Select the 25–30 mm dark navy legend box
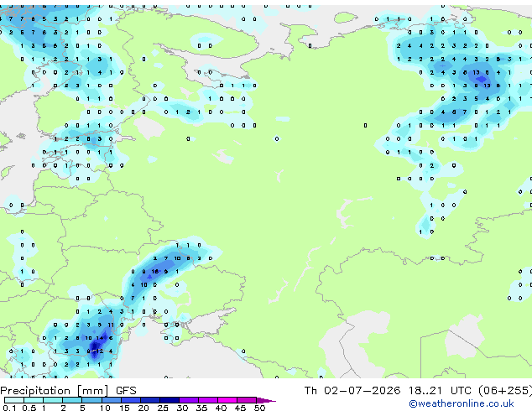 pyautogui.click(x=169, y=400)
